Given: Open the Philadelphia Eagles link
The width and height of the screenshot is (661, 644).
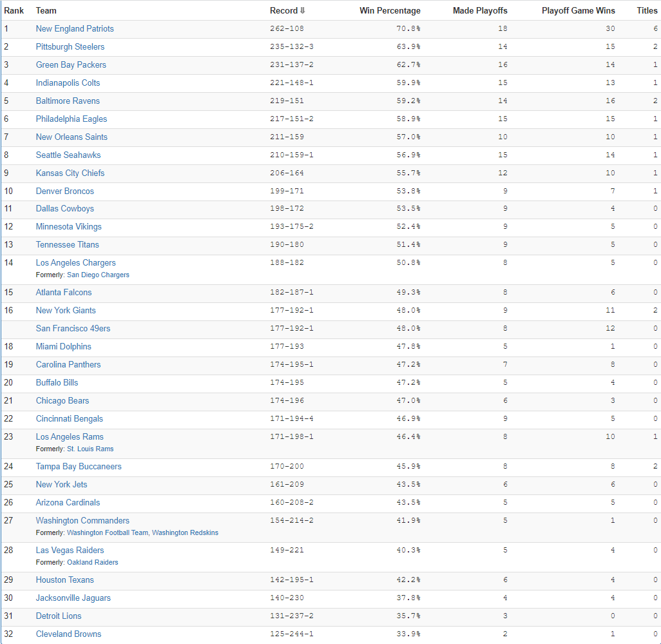Looking at the screenshot, I should coord(72,119).
